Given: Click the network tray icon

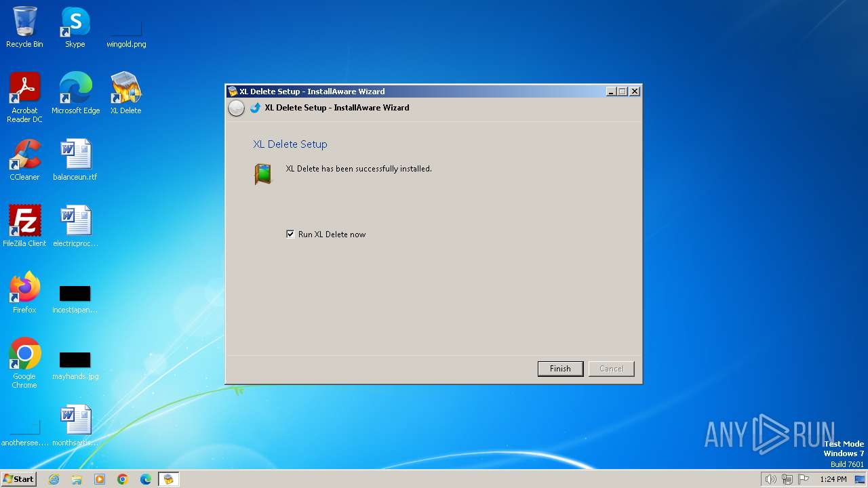Looking at the screenshot, I should click(787, 479).
